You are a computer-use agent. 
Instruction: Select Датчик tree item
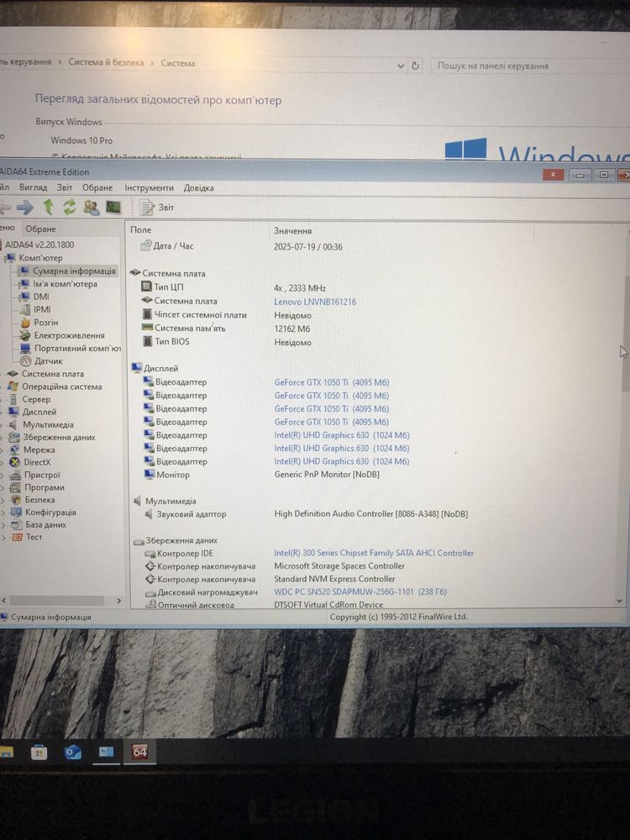click(48, 361)
